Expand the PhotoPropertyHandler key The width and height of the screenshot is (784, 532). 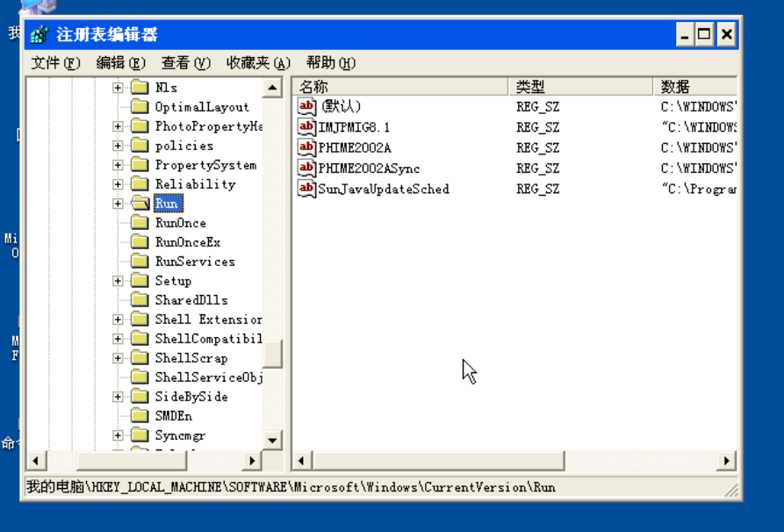[118, 126]
